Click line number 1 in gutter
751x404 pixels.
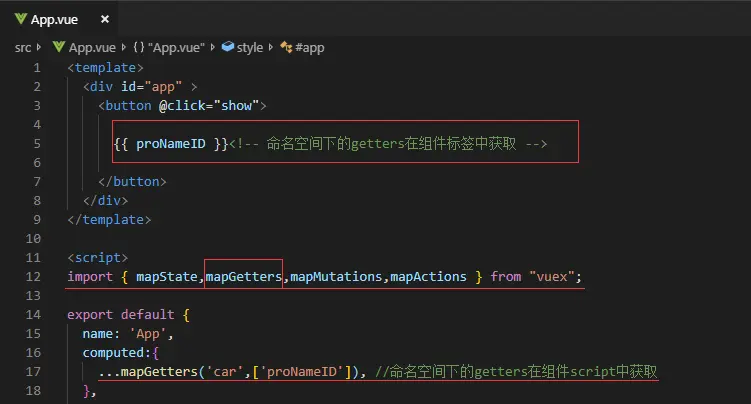(x=37, y=68)
